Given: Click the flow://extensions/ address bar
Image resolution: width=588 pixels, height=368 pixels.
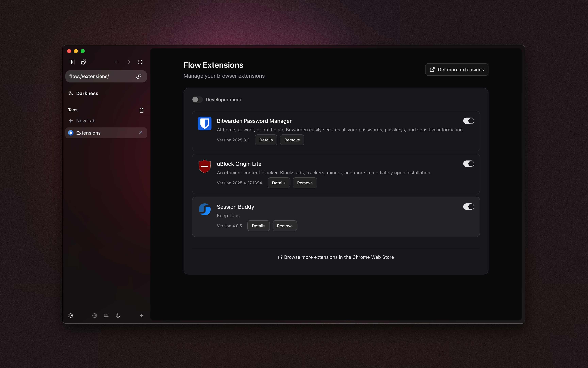Looking at the screenshot, I should (106, 76).
